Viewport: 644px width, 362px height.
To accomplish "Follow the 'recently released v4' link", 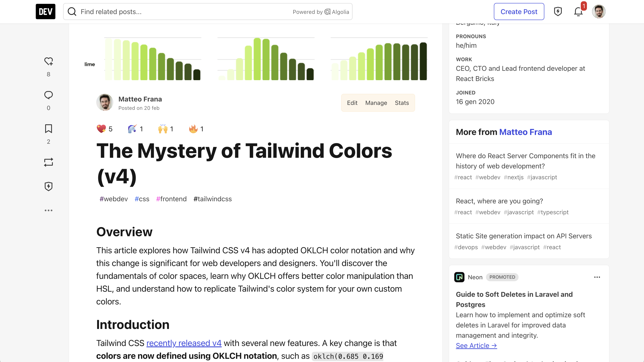I will (184, 343).
